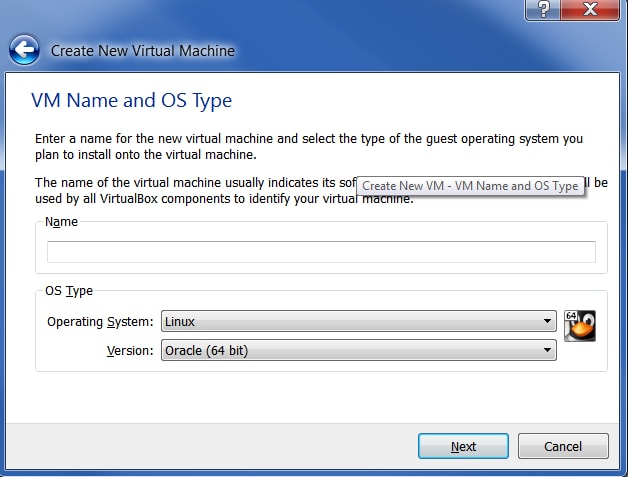Click the "Name" group box label

[x=61, y=222]
